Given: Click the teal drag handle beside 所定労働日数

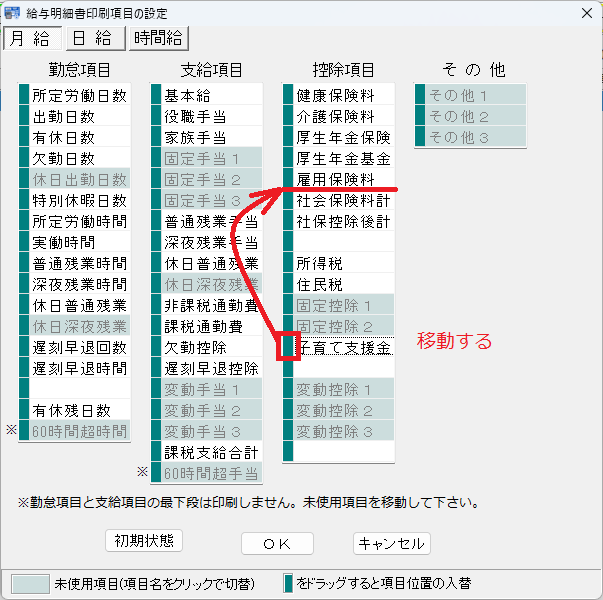Looking at the screenshot, I should click(24, 96).
